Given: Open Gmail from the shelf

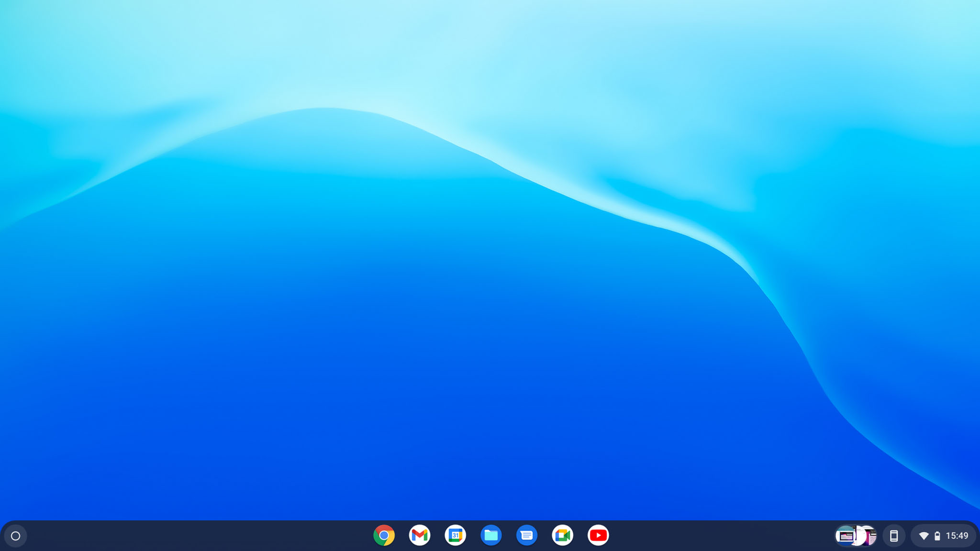Looking at the screenshot, I should (x=420, y=535).
